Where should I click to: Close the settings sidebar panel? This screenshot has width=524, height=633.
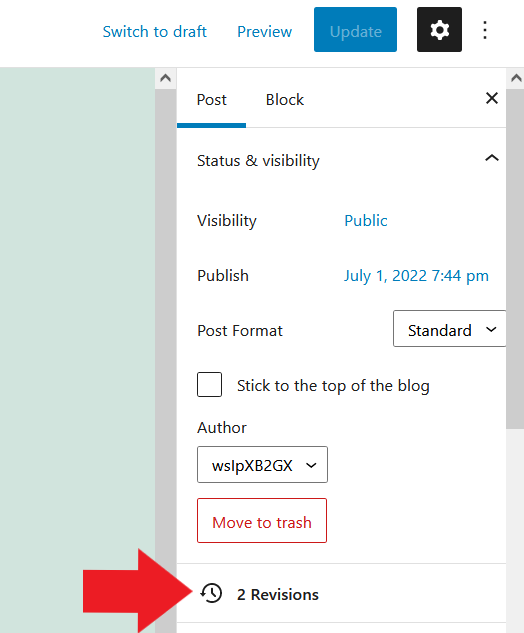492,98
